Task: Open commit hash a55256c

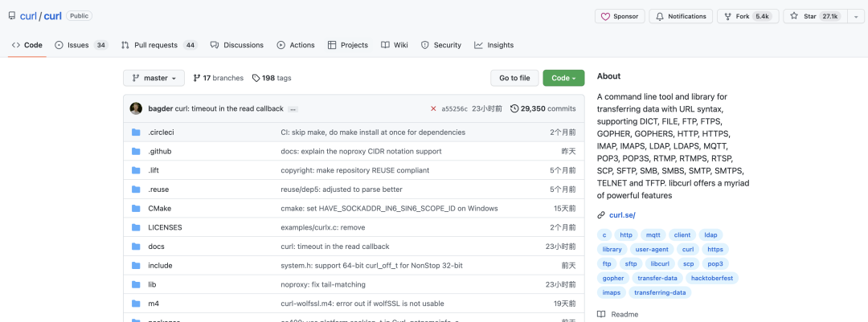Action: click(x=454, y=108)
